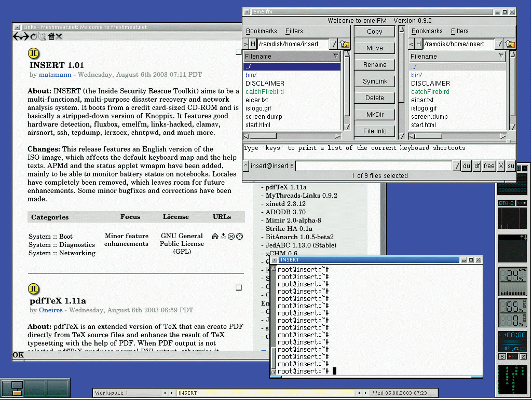The height and width of the screenshot is (400, 532).
Task: Click the > switch-pane button in left pane
Action: (246, 44)
